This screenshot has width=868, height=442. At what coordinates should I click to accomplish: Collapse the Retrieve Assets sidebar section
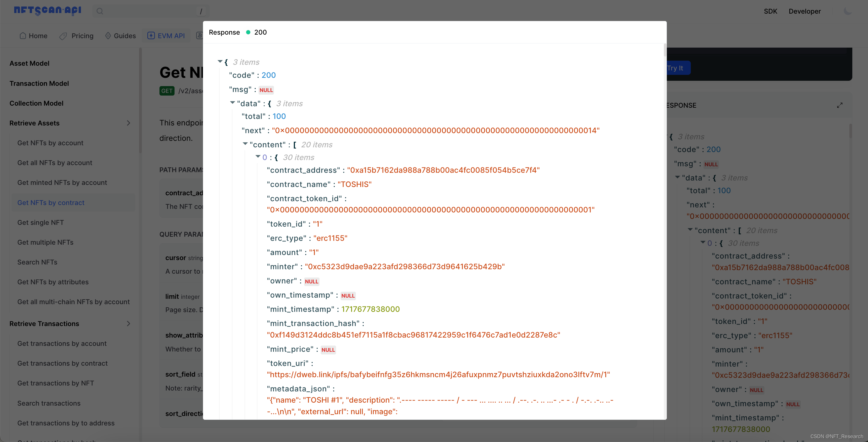point(128,123)
